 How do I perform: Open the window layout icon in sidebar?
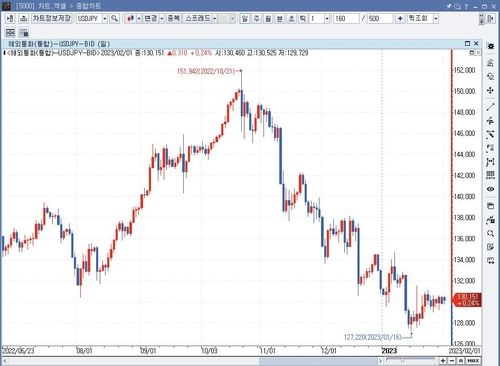click(x=490, y=206)
